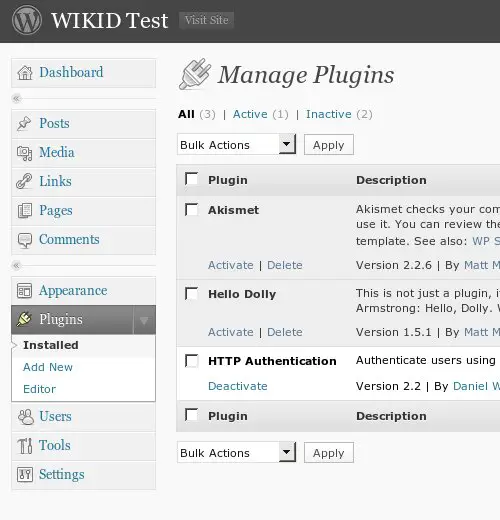The width and height of the screenshot is (500, 520).
Task: Open Dashboard via the house icon
Action: [x=25, y=73]
